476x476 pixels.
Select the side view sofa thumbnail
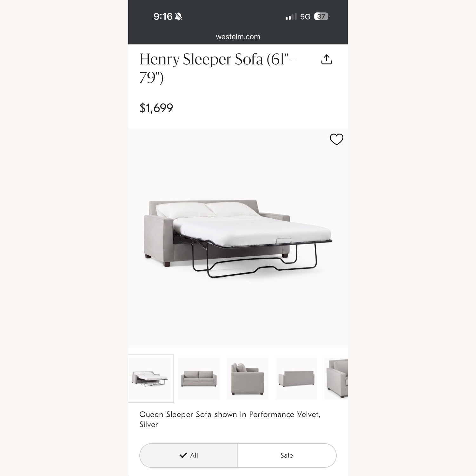248,379
